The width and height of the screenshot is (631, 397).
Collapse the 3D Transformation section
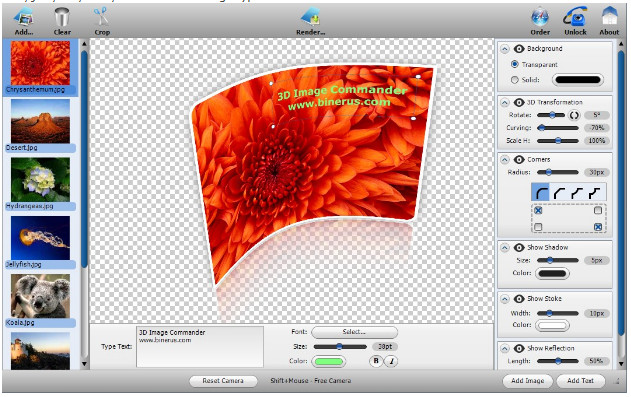point(505,103)
